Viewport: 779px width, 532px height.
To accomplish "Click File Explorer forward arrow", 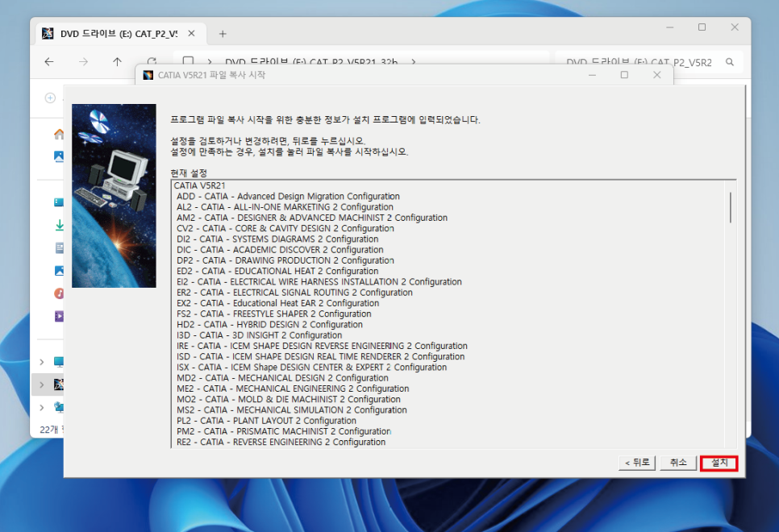I will pyautogui.click(x=84, y=61).
